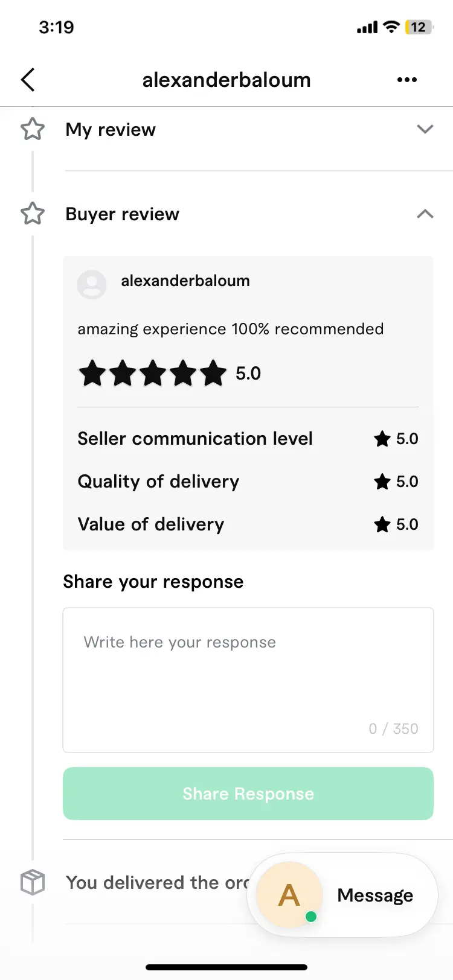Screen dimensions: 453x980
Task: Tap the package box delivery icon
Action: click(33, 882)
